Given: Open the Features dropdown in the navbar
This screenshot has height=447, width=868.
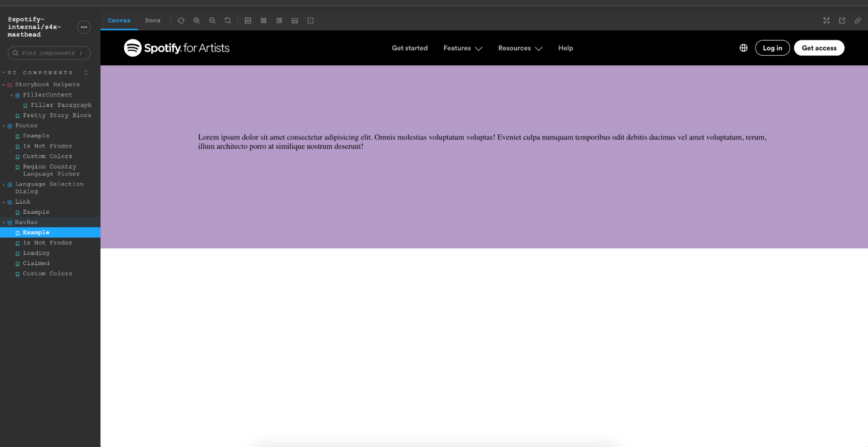Looking at the screenshot, I should [x=462, y=48].
